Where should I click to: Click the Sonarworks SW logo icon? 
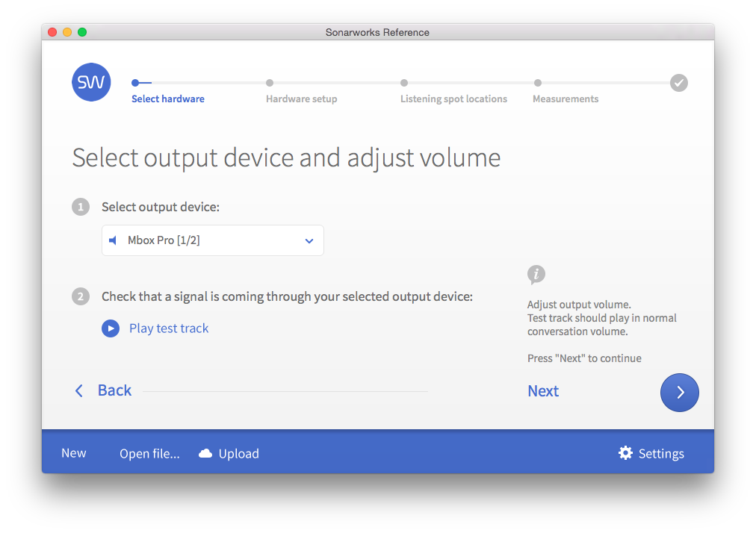(x=91, y=82)
